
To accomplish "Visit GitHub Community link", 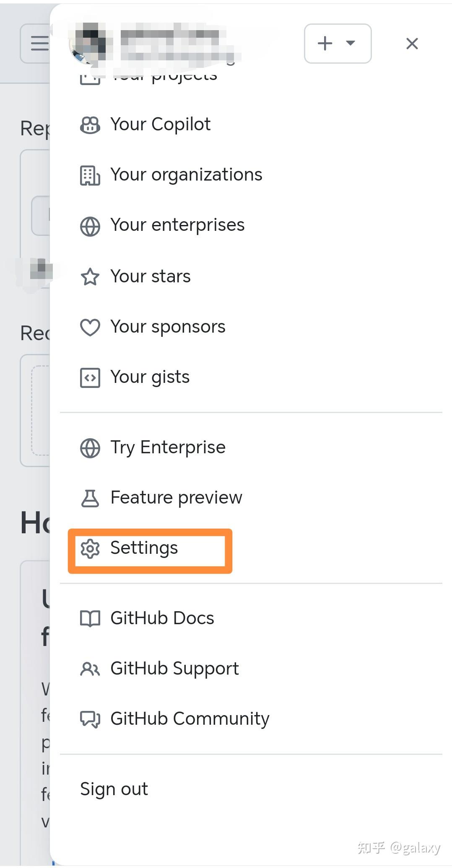I will tap(190, 719).
